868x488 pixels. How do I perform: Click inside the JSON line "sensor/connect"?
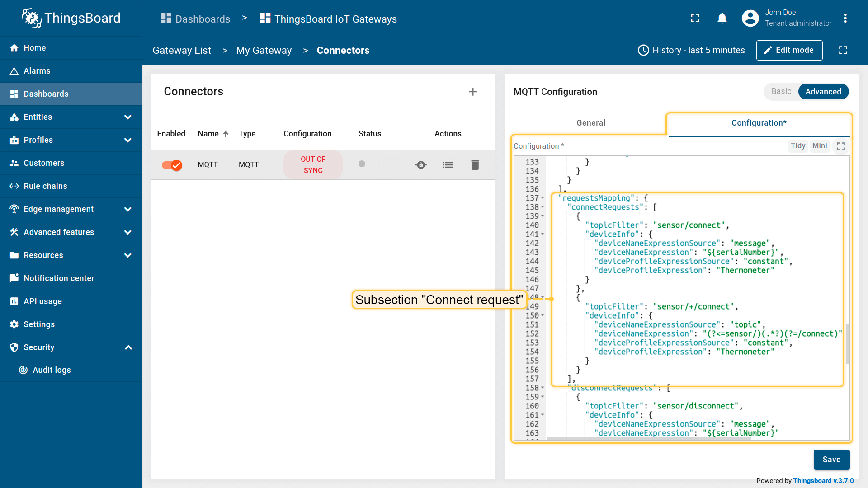point(689,225)
